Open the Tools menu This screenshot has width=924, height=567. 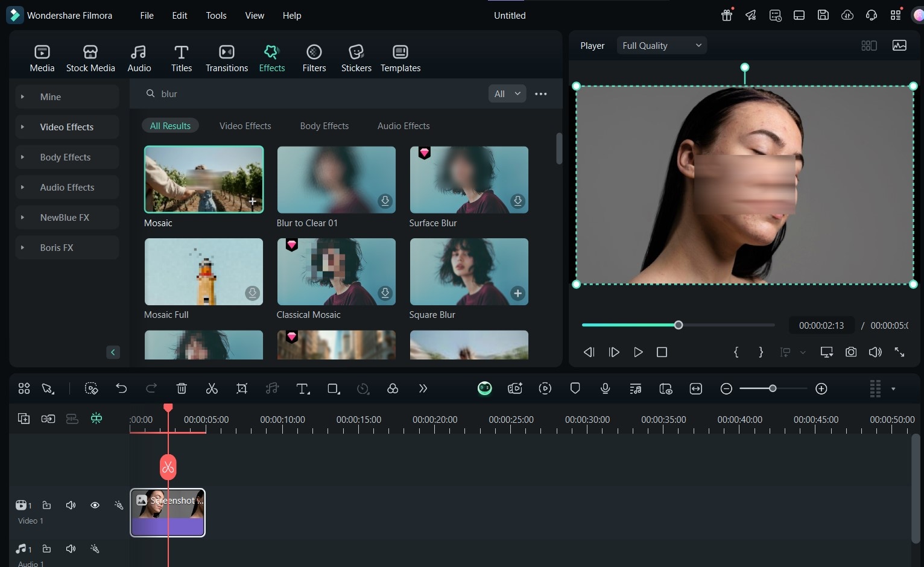click(x=216, y=16)
